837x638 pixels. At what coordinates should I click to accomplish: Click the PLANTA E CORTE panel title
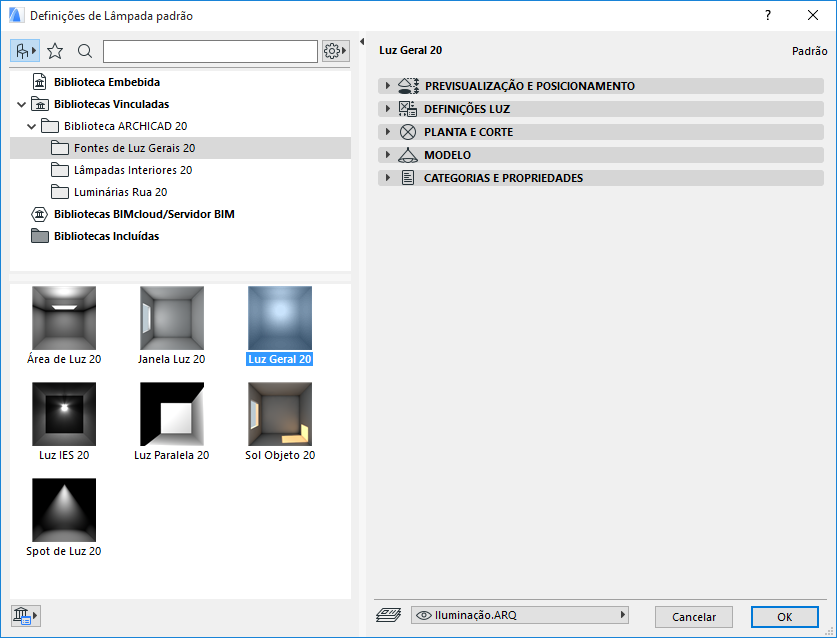pyautogui.click(x=468, y=132)
